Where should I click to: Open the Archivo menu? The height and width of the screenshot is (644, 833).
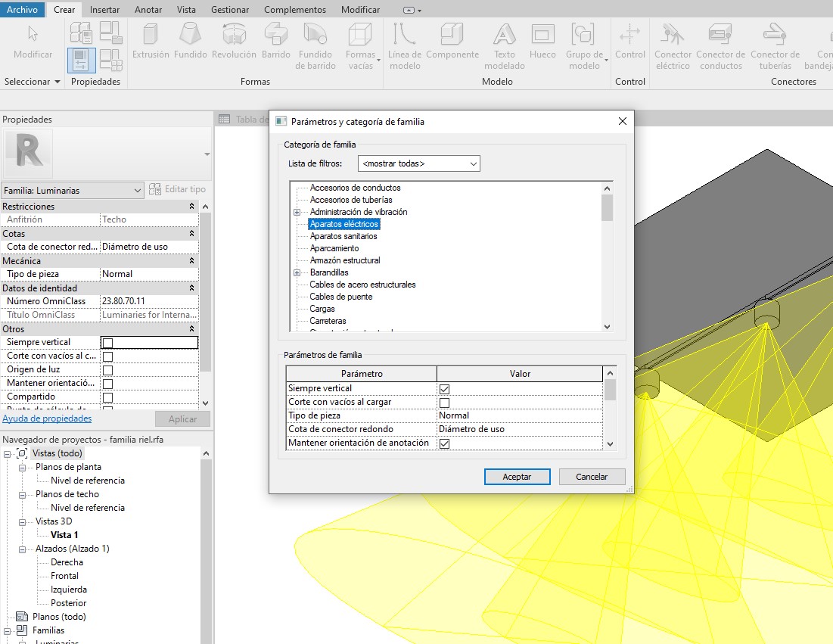pos(22,10)
